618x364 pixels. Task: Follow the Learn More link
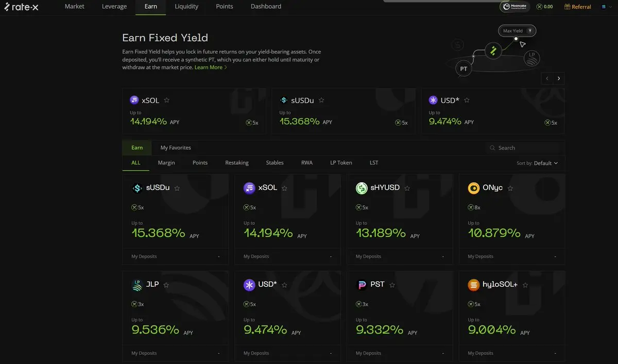coord(210,67)
